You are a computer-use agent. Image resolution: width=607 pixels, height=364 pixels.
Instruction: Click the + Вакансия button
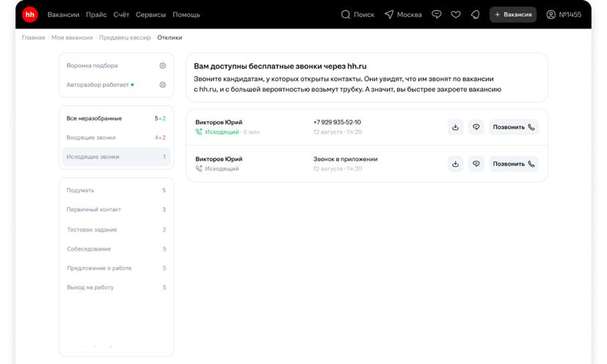[x=513, y=15]
